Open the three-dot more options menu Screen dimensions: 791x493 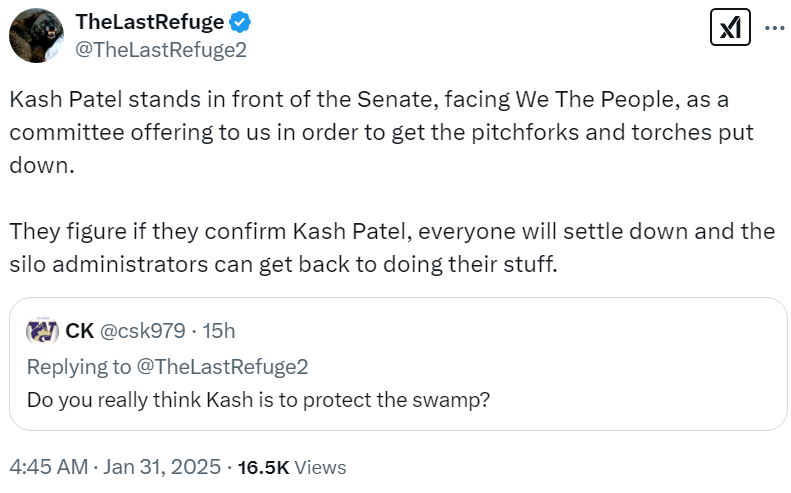pyautogui.click(x=774, y=29)
